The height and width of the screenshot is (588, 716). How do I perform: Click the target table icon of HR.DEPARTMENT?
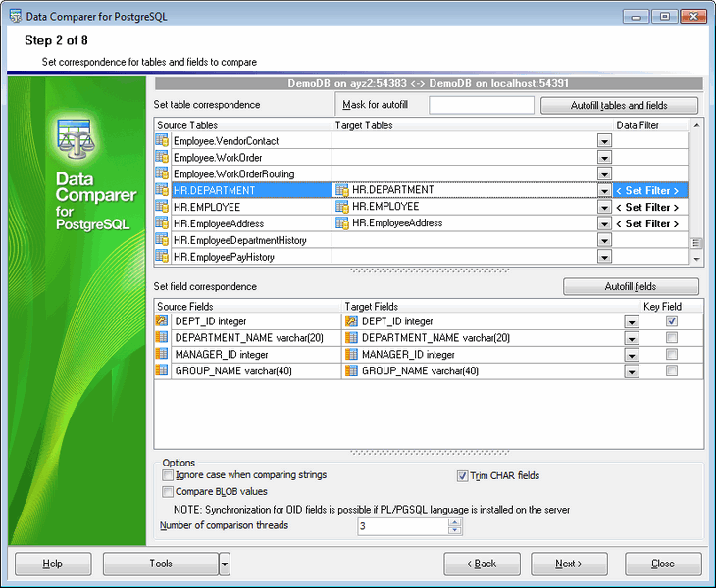point(342,190)
